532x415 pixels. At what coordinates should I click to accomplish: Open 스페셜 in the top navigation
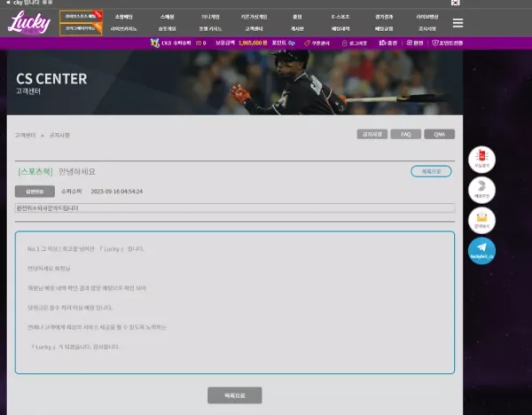click(x=167, y=17)
